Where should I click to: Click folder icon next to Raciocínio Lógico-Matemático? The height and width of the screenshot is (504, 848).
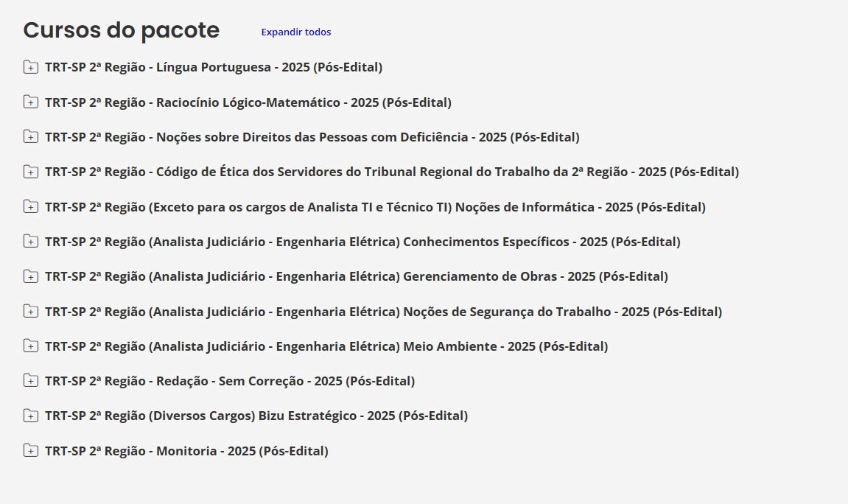tap(30, 102)
